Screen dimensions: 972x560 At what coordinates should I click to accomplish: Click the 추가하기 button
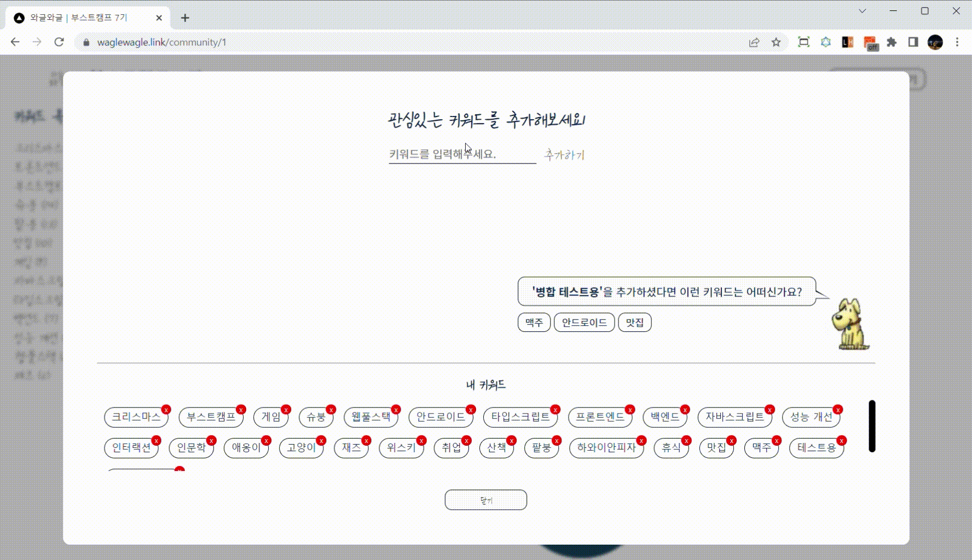[x=564, y=155]
